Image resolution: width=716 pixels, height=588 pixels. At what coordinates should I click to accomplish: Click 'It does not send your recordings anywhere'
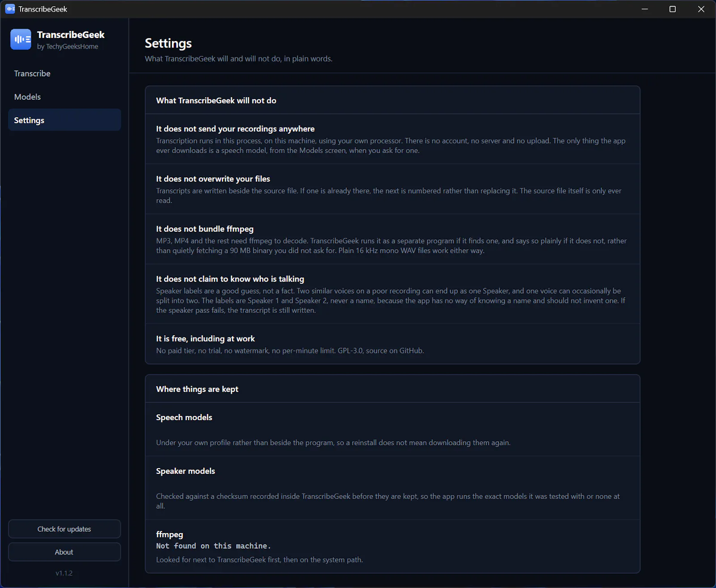[235, 129]
